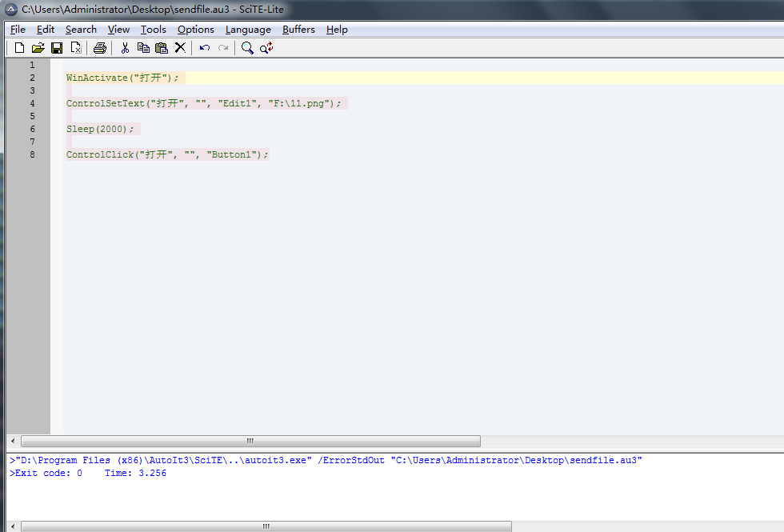Paste clipboard using the Paste icon
This screenshot has width=784, height=532.
pos(162,48)
